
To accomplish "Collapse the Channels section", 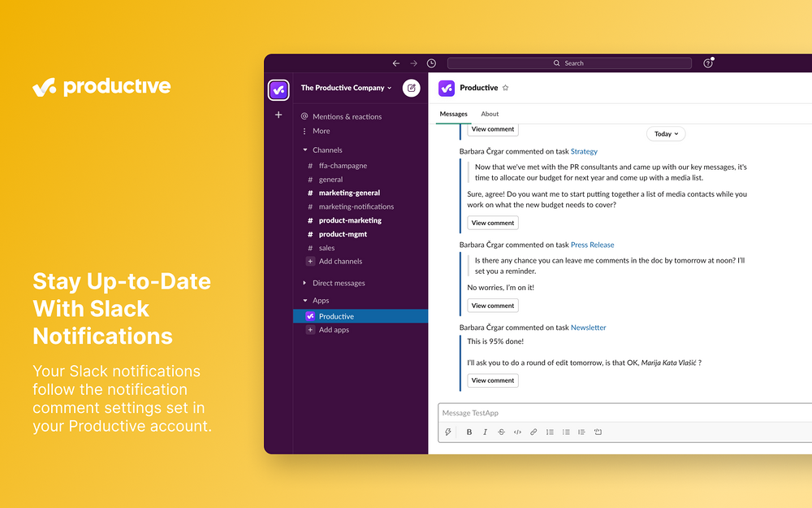I will (x=305, y=150).
